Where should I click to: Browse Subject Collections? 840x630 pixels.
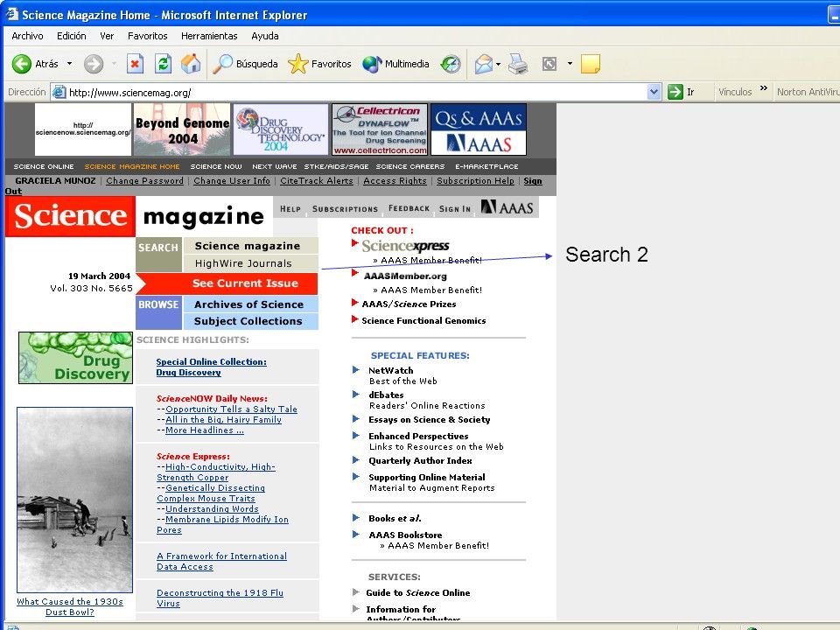coord(250,321)
